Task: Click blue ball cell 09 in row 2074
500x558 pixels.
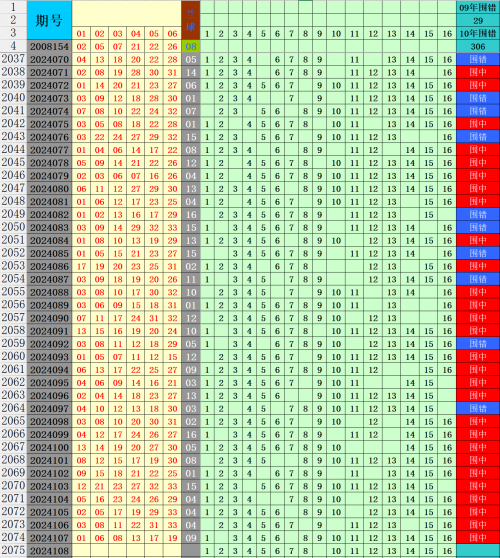Action: tap(191, 538)
